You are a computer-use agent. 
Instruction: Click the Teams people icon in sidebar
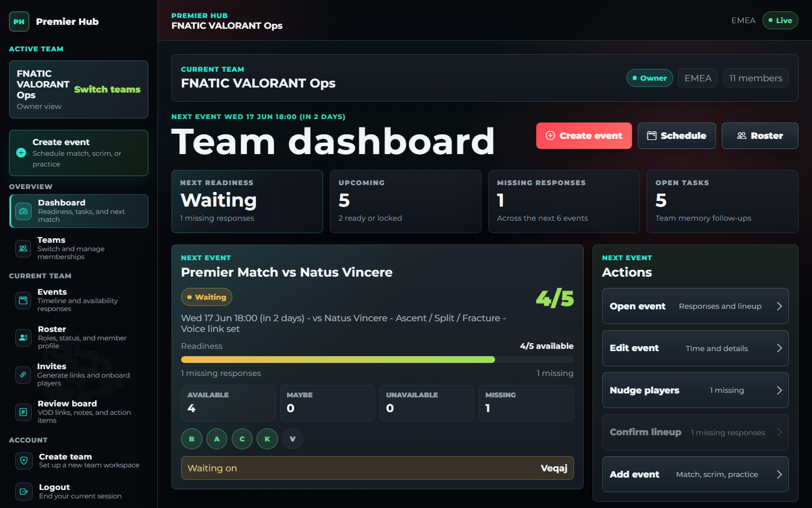coord(23,248)
